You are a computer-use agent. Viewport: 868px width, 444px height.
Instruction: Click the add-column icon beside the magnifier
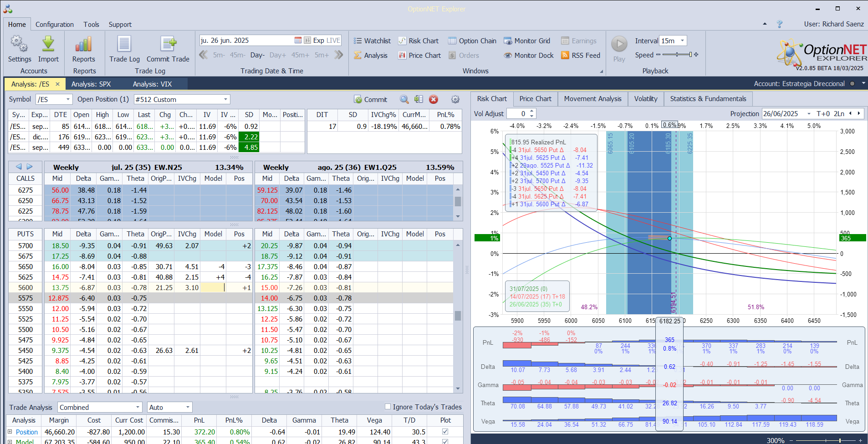pos(419,99)
